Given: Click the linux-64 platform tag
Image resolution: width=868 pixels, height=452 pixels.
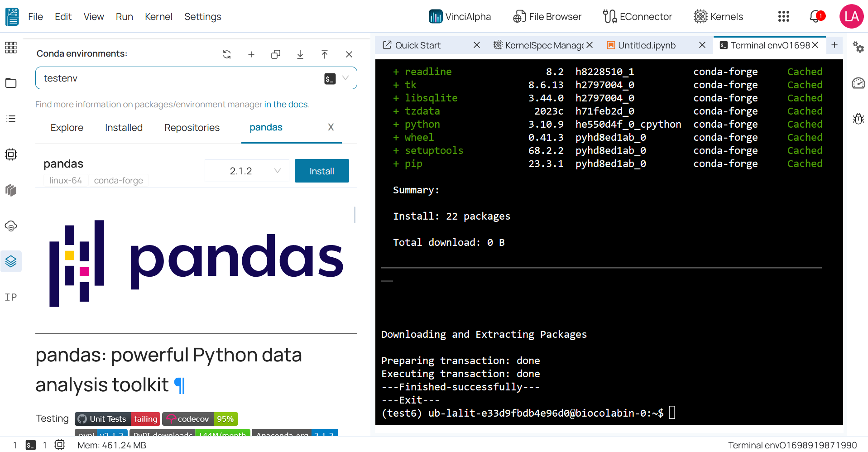Looking at the screenshot, I should [x=66, y=181].
